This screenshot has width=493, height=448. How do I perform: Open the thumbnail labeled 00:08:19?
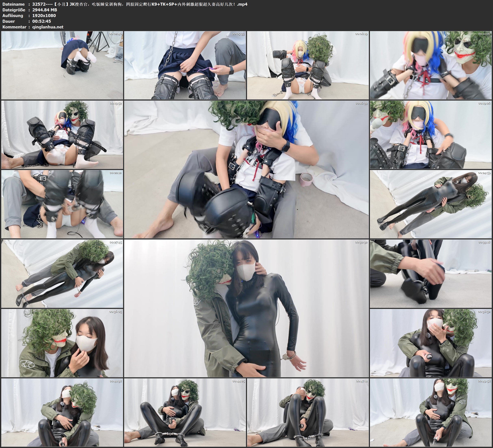tap(308, 65)
